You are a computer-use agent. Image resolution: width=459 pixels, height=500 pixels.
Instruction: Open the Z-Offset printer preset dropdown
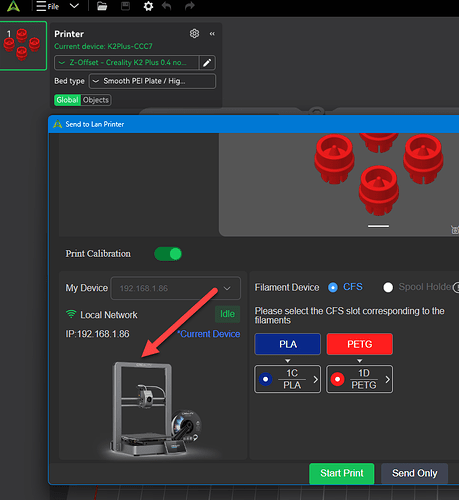[127, 63]
